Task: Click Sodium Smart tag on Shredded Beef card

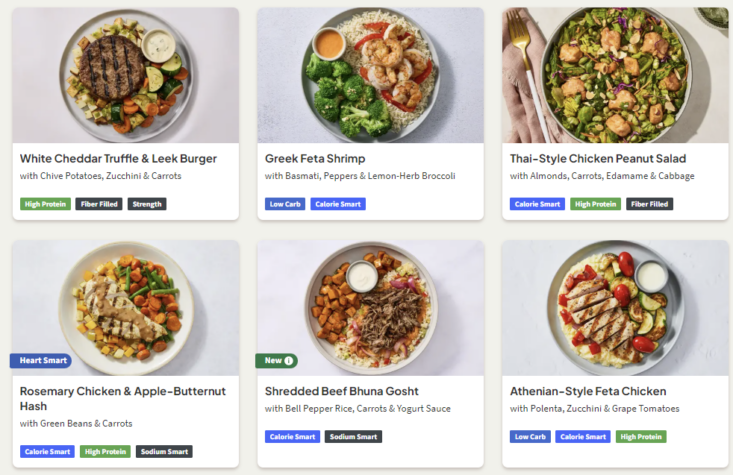Action: coord(353,437)
